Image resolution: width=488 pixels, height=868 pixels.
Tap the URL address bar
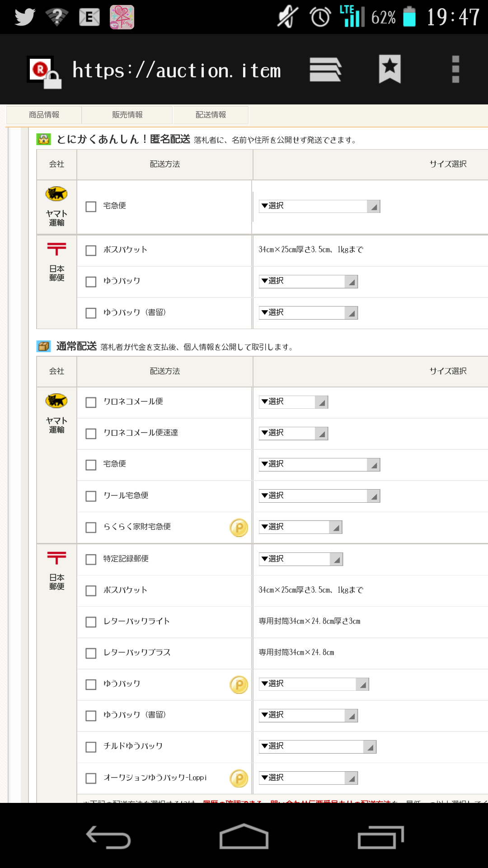[x=177, y=71]
